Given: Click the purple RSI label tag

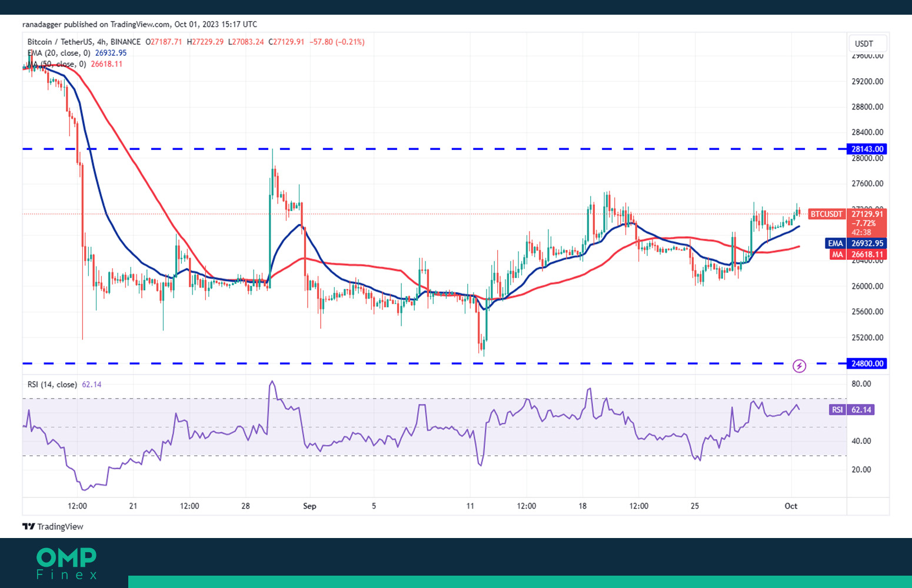Looking at the screenshot, I should click(837, 410).
